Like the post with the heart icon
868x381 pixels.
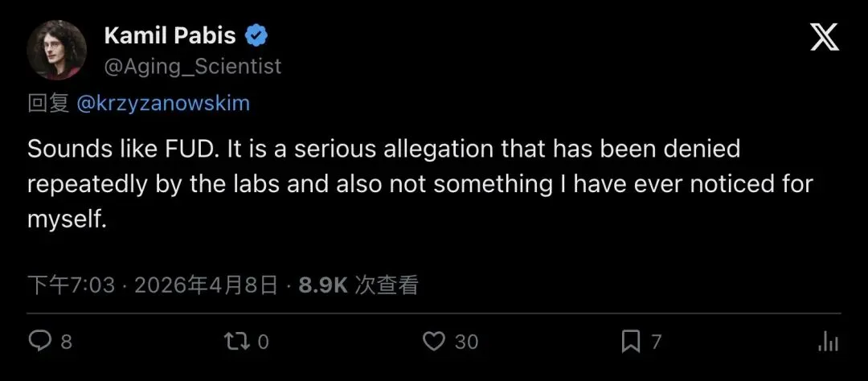click(434, 342)
